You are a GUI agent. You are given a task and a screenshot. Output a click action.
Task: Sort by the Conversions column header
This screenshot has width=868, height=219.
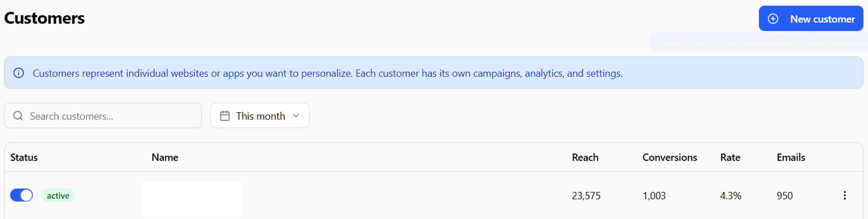(x=670, y=157)
